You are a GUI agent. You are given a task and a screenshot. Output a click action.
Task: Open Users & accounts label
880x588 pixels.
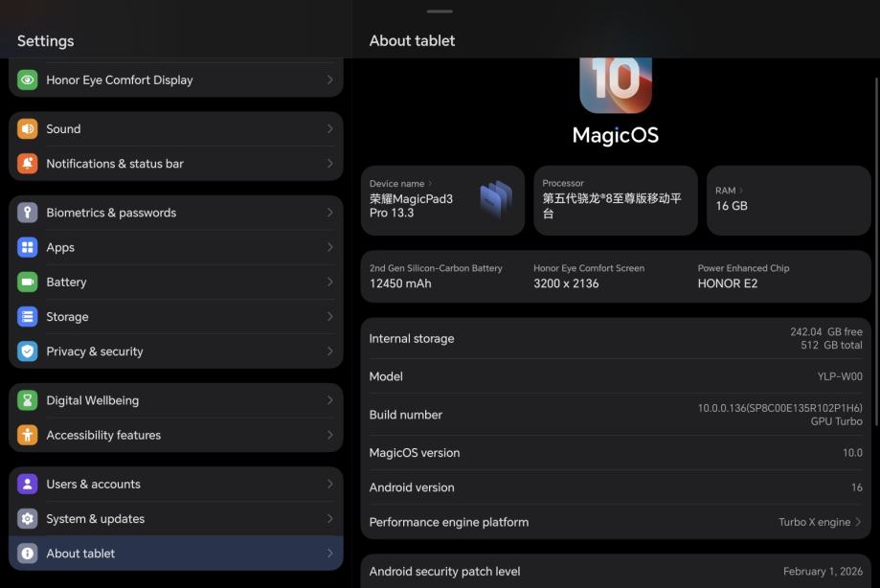(93, 485)
